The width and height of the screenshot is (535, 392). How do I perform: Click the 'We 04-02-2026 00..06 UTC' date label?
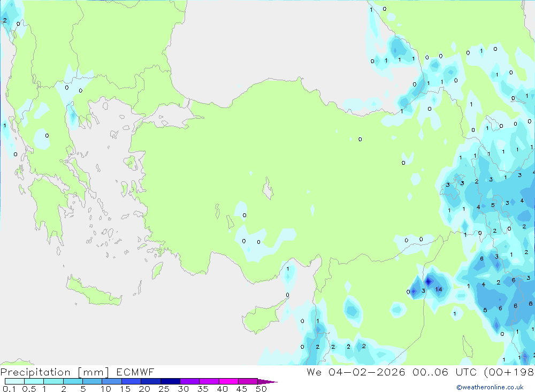[x=392, y=372]
